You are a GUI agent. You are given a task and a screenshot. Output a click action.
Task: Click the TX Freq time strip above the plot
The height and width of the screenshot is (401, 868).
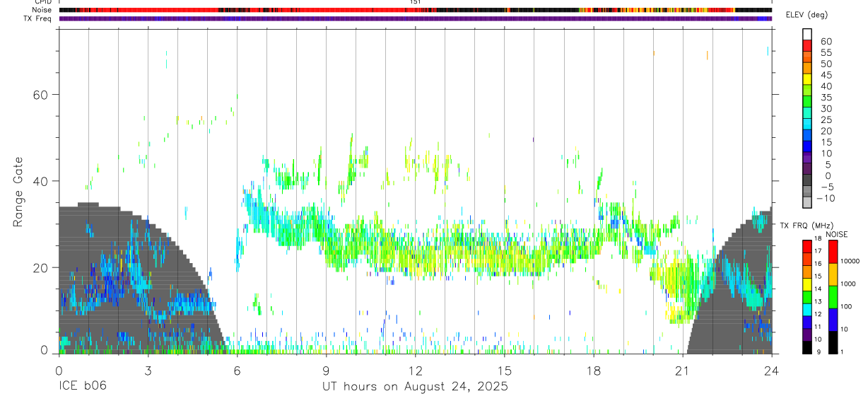(x=415, y=18)
